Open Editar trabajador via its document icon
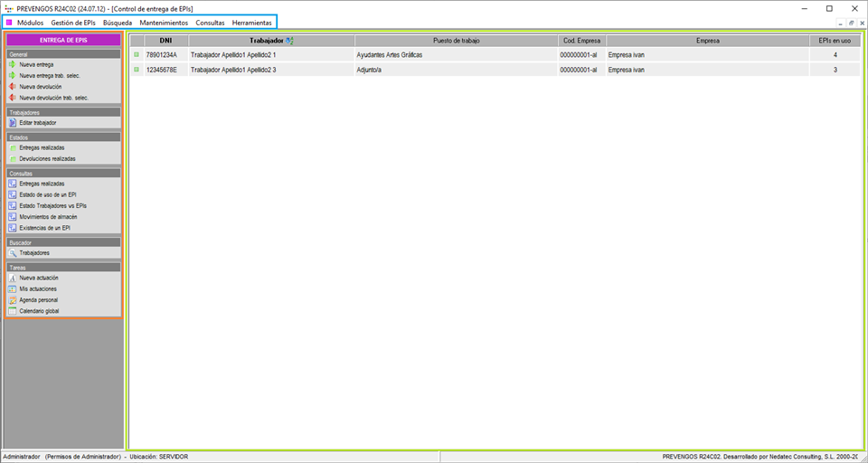Viewport: 868px width, 463px height. click(13, 122)
